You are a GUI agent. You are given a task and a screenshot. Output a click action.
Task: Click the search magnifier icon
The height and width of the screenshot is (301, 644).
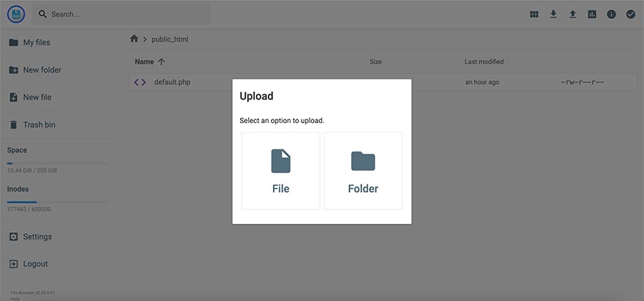tap(42, 15)
